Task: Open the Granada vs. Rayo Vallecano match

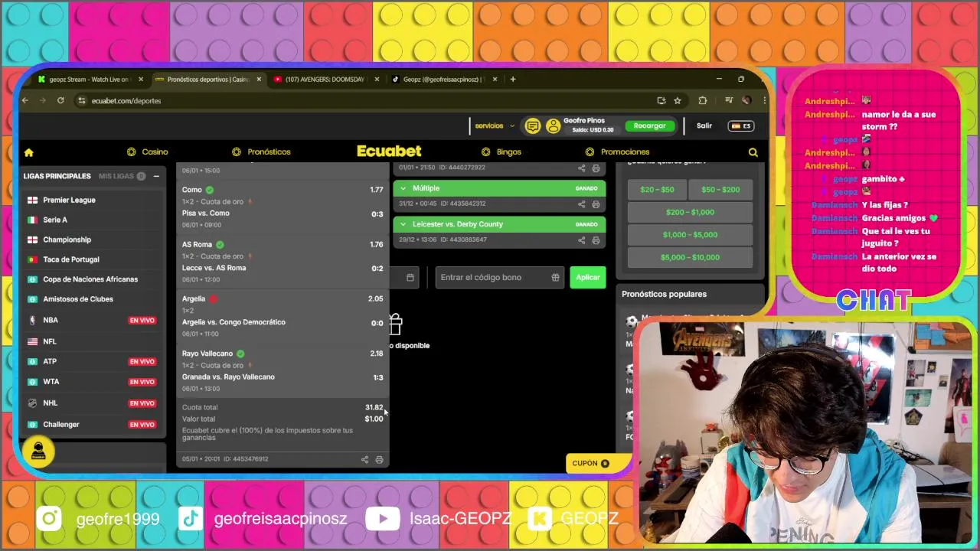Action: [x=228, y=377]
